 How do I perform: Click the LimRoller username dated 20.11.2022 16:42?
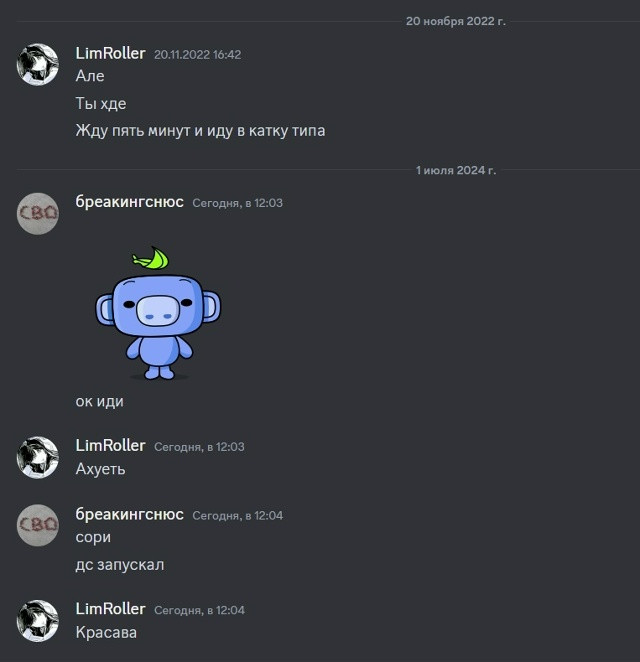pyautogui.click(x=111, y=54)
